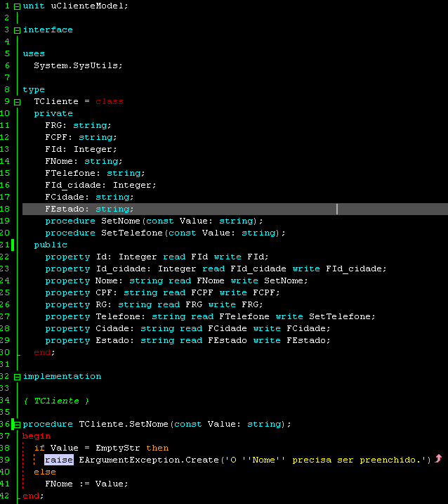The width and height of the screenshot is (448, 504).
Task: Click line number 39 in the gutter
Action: click(5, 460)
